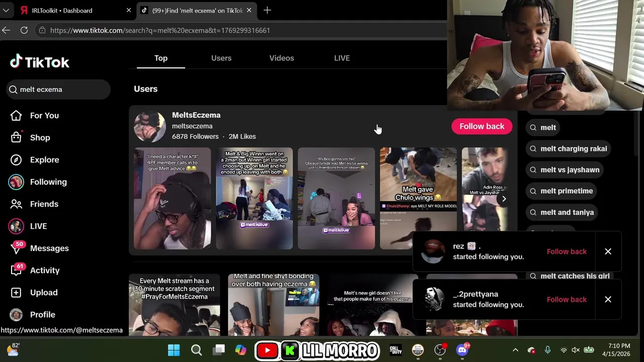Open the tab list chevron
The width and height of the screenshot is (644, 362).
(6, 10)
